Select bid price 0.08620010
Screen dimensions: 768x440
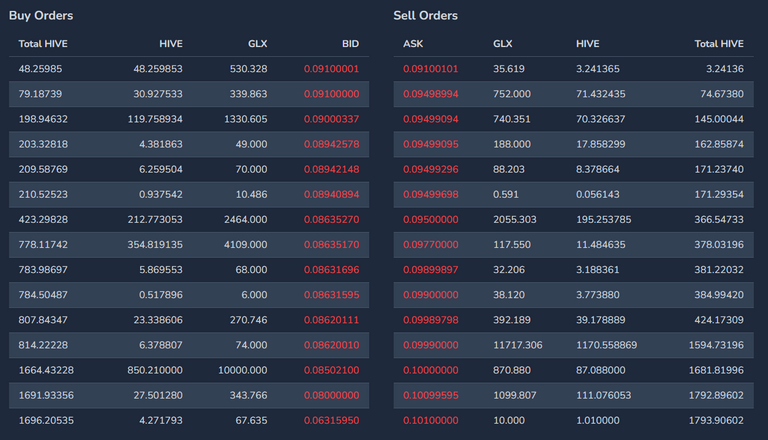[x=332, y=345]
